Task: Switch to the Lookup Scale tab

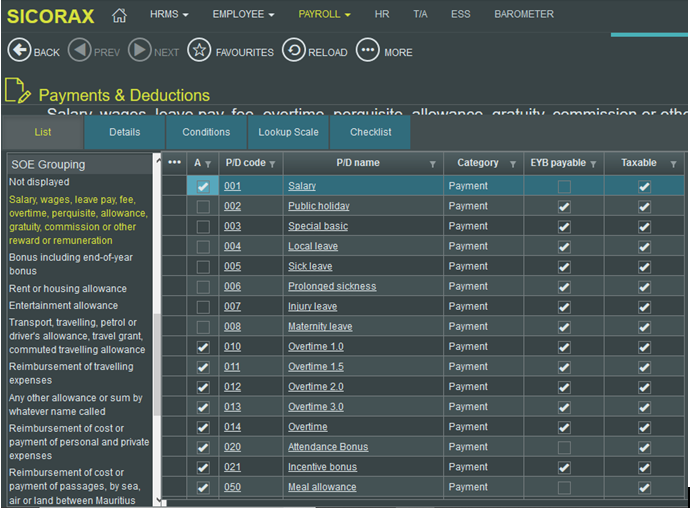Action: point(288,132)
